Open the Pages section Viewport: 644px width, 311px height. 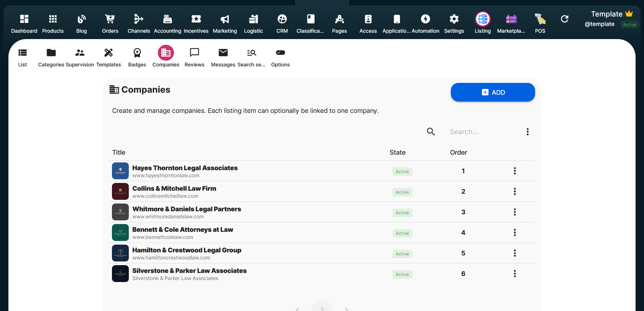coord(340,24)
